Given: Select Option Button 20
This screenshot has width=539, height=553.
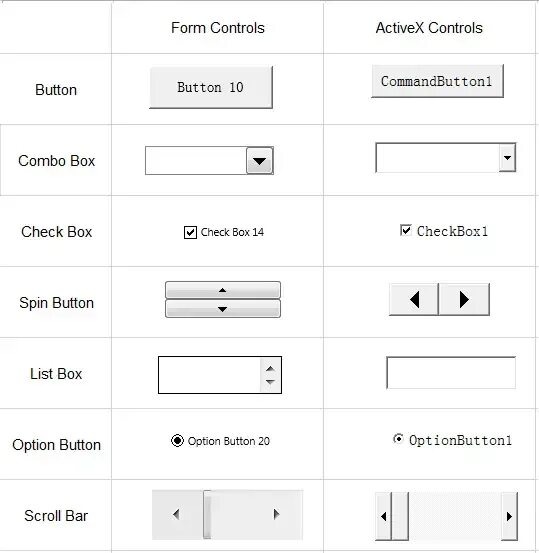Looking at the screenshot, I should click(177, 440).
